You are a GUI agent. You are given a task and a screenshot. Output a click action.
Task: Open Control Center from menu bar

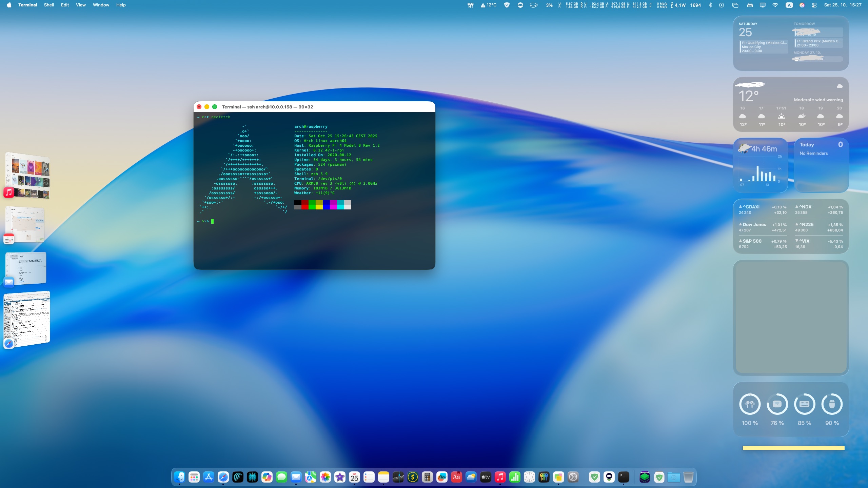click(x=814, y=5)
